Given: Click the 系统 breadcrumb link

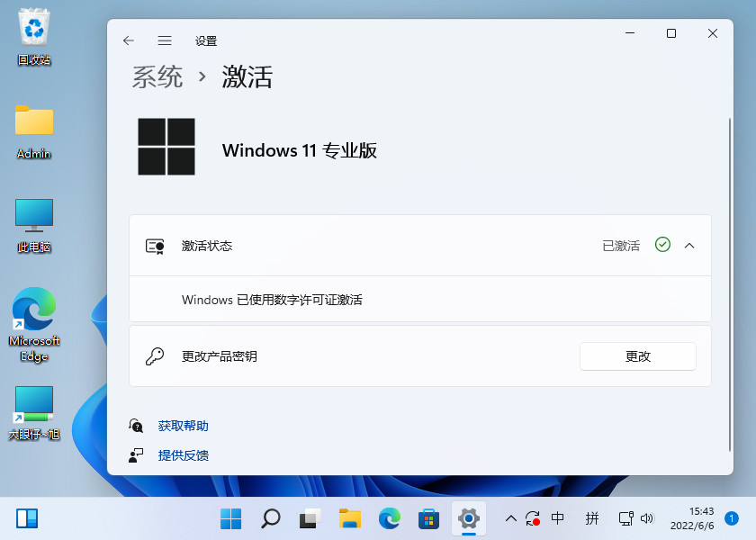Looking at the screenshot, I should (x=157, y=77).
